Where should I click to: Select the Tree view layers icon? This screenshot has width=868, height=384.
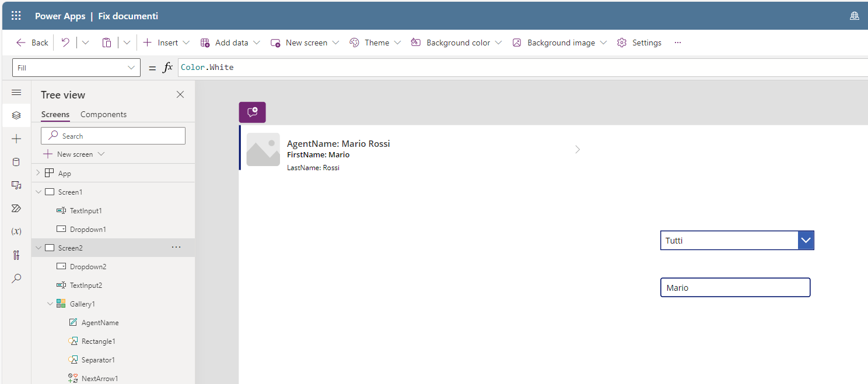(16, 115)
